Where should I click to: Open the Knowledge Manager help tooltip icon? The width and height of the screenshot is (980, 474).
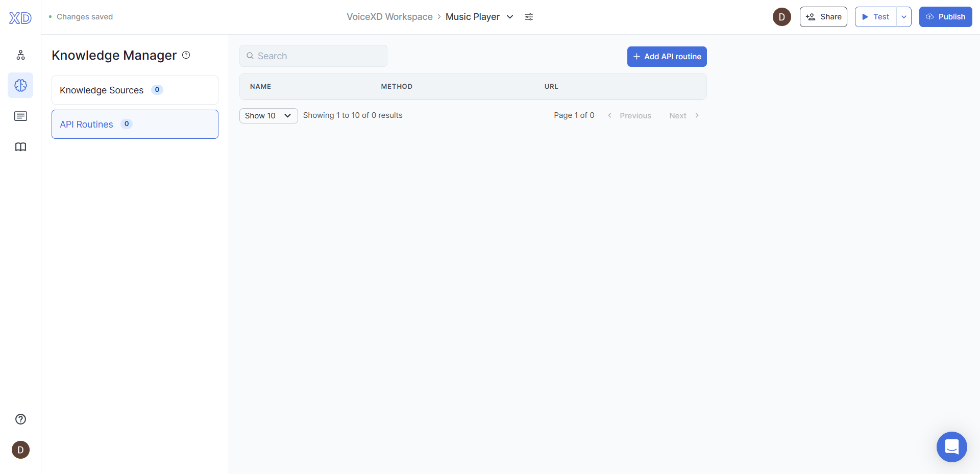click(x=186, y=55)
